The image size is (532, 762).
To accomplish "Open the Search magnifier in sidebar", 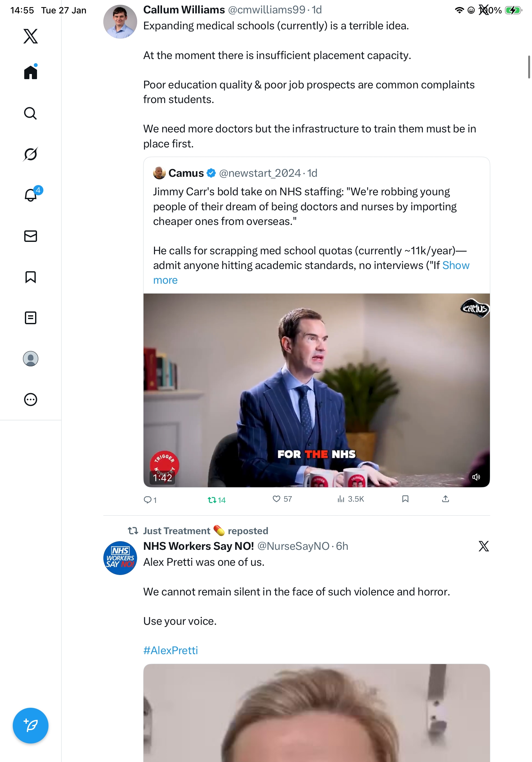I will pos(31,114).
